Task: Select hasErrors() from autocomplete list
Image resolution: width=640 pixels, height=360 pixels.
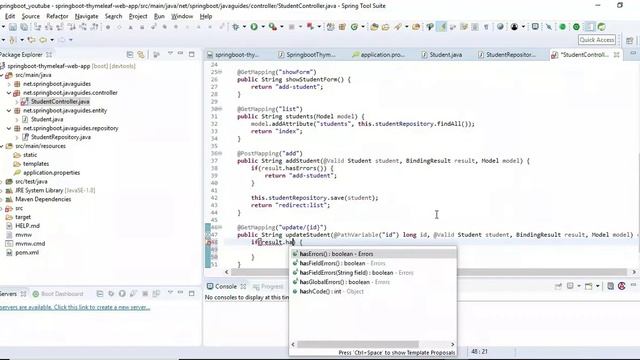Action: click(x=373, y=254)
